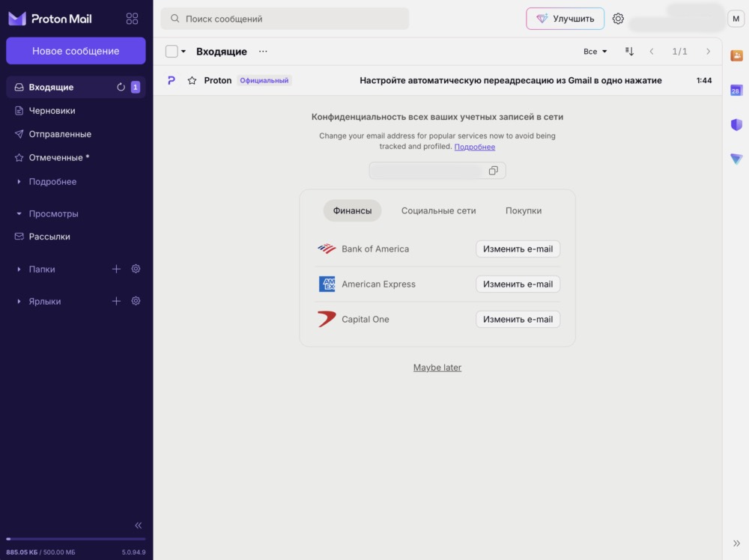
Task: Select the 'Финансы' tab
Action: pos(352,210)
